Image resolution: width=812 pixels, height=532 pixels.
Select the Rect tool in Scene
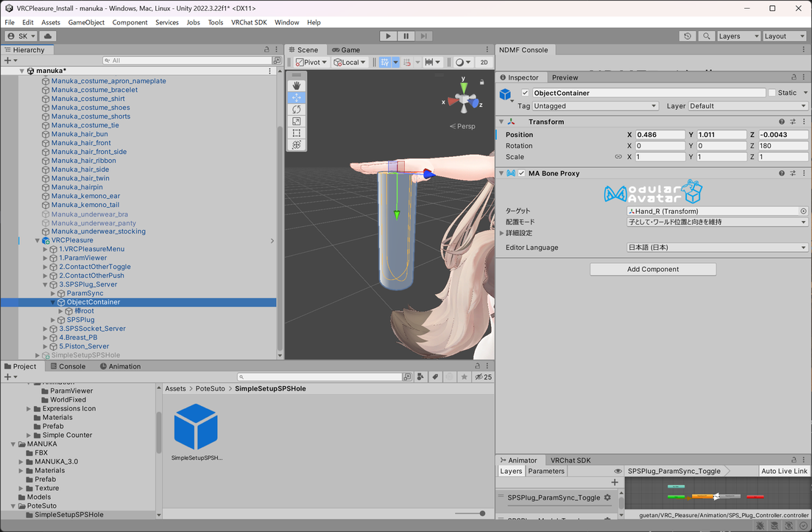pos(296,133)
